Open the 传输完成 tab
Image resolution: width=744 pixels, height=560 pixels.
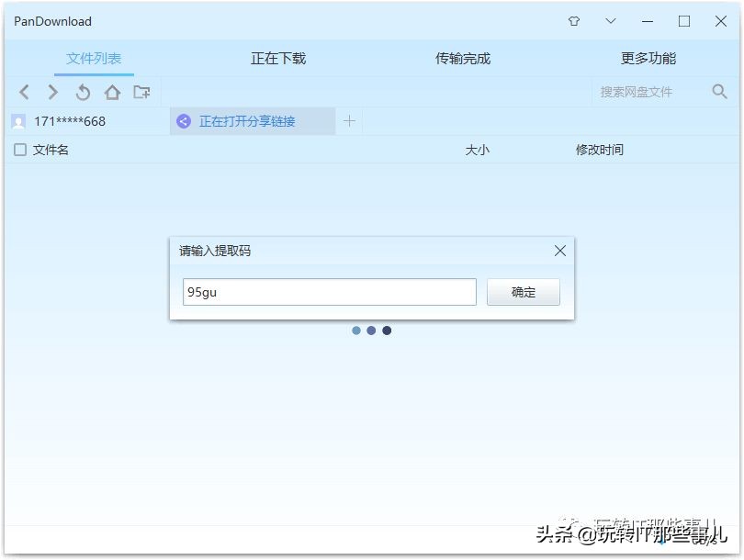[x=463, y=57]
